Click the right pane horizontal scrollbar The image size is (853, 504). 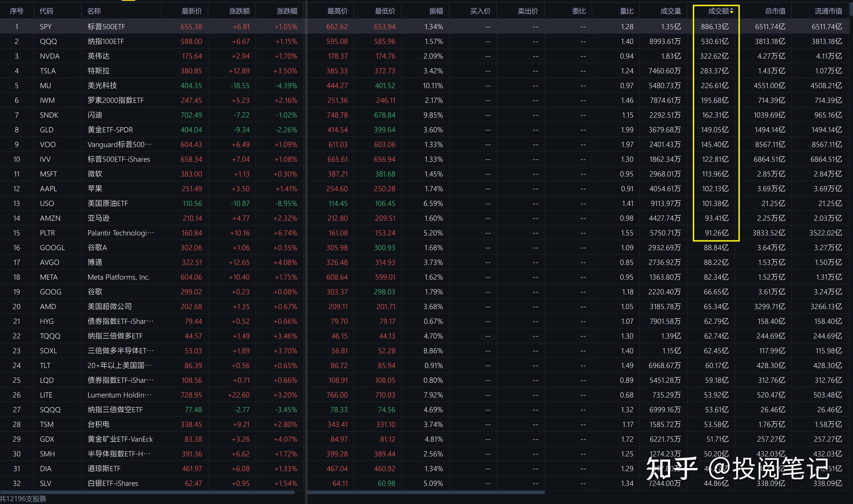click(x=426, y=492)
